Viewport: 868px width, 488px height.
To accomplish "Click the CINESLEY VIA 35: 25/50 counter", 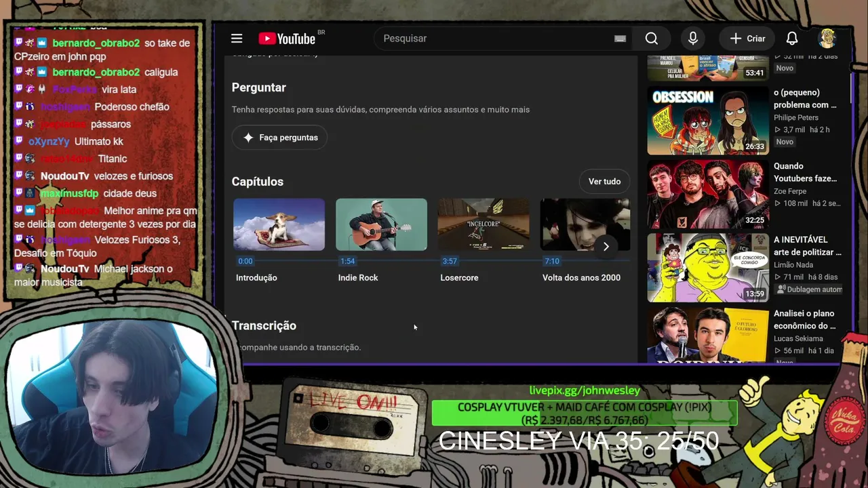I will tap(578, 441).
